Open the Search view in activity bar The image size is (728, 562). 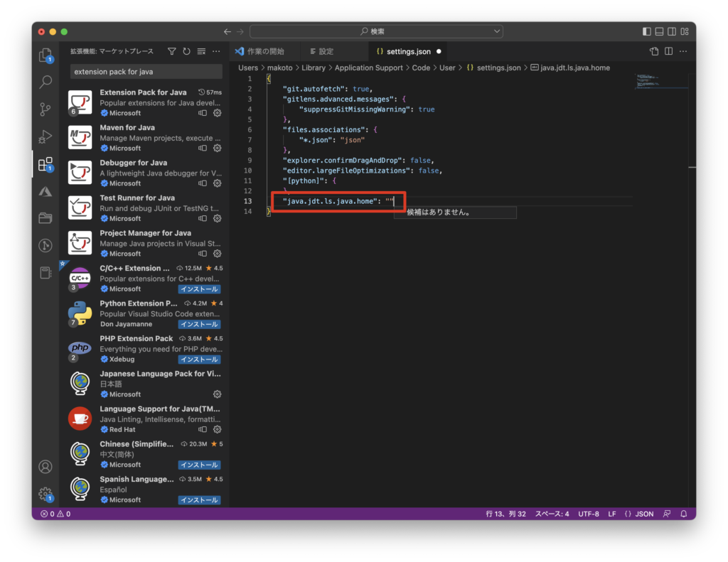[45, 82]
